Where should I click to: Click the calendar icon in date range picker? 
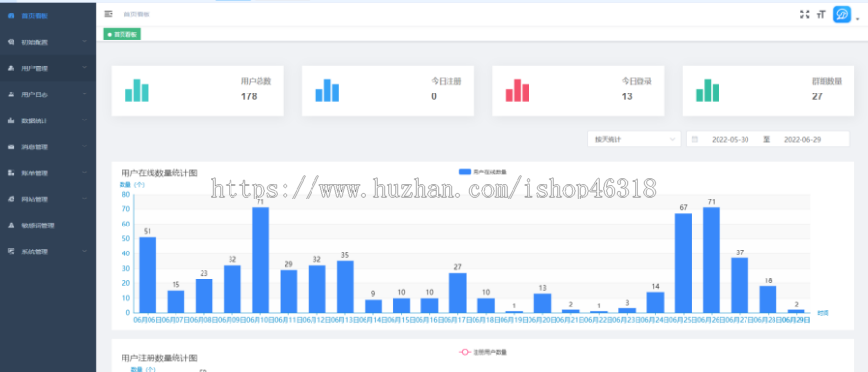(694, 139)
